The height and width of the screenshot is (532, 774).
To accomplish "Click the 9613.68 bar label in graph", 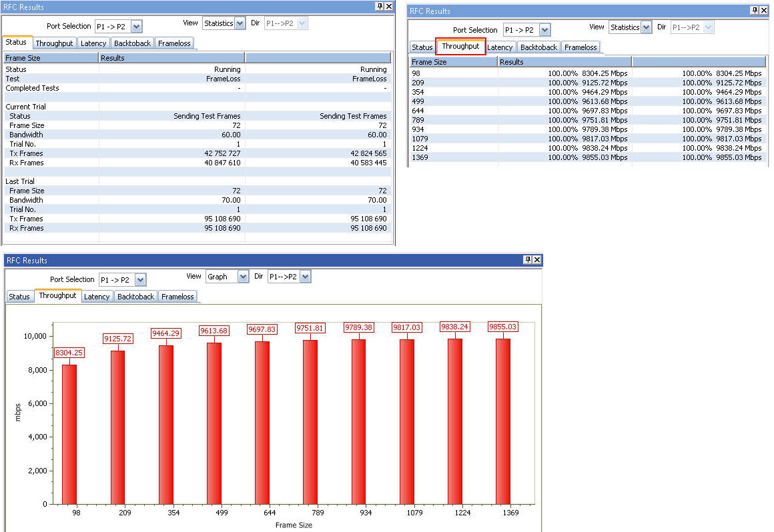I will click(x=214, y=331).
